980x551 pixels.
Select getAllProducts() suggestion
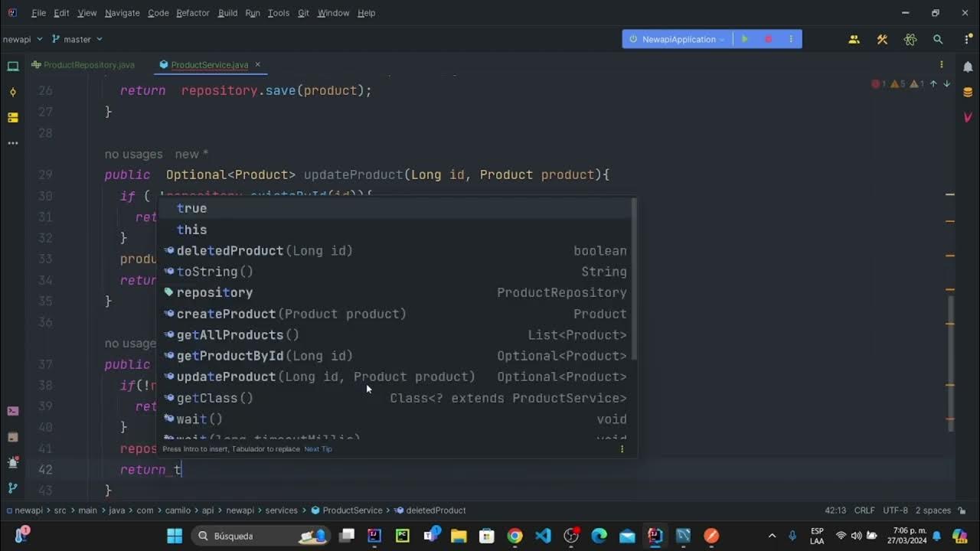pos(397,334)
